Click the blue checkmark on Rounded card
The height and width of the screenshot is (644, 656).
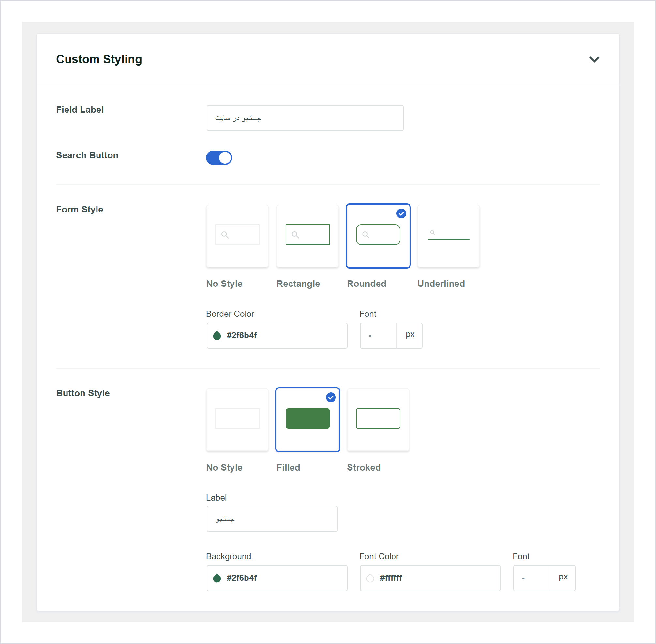coord(401,213)
